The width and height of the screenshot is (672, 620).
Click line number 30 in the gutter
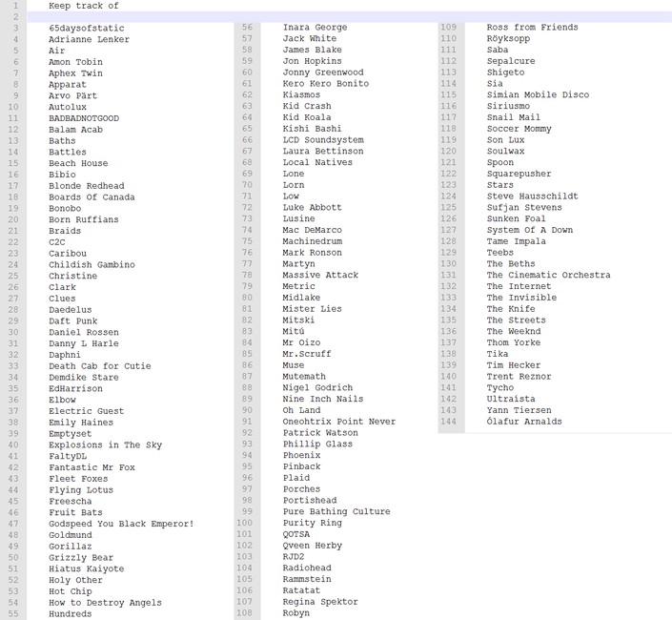pos(13,332)
